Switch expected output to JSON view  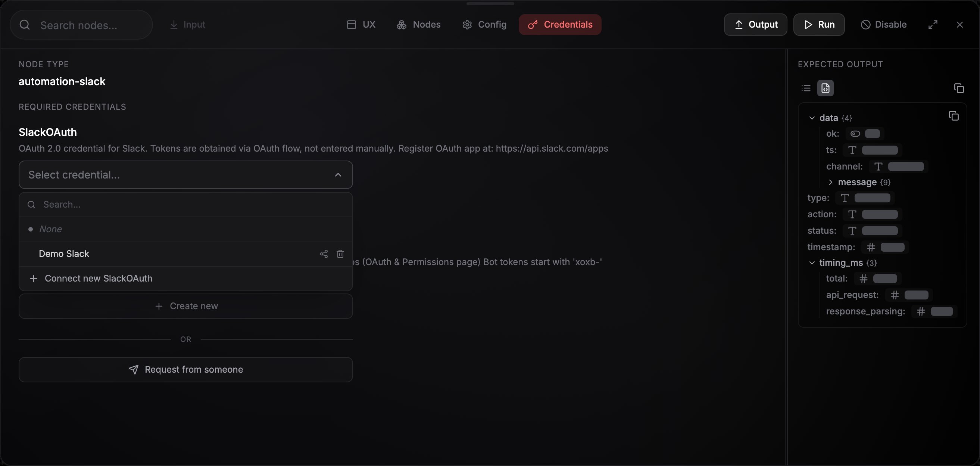825,88
